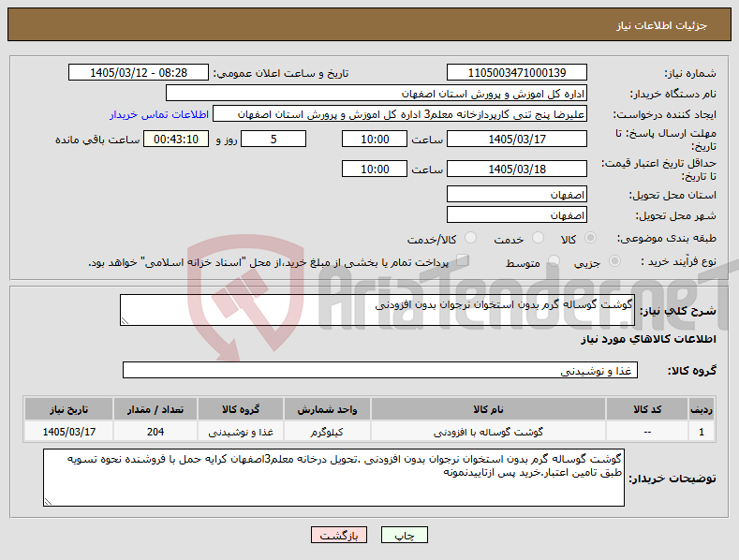This screenshot has height=560, width=739.
Task: Click the unit cell کیلوگرم
Action: [x=327, y=432]
